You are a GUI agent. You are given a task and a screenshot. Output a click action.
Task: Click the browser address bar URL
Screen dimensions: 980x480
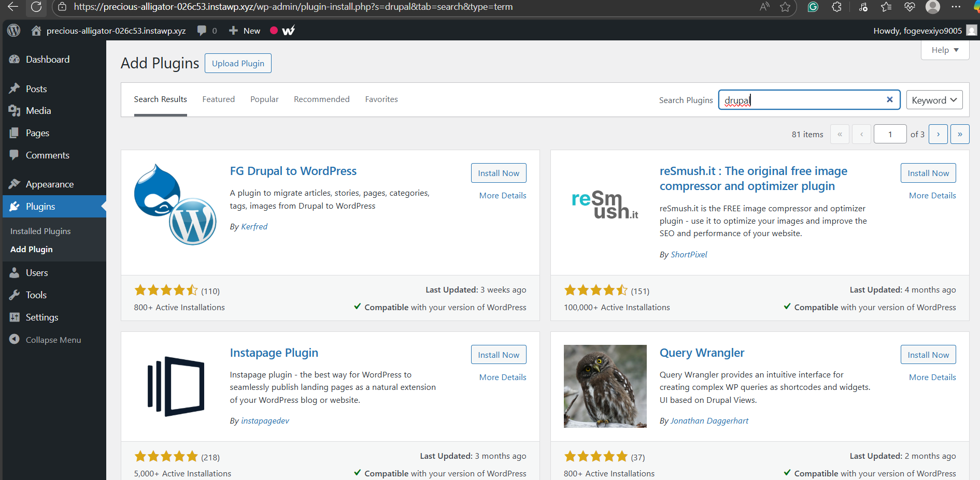293,7
